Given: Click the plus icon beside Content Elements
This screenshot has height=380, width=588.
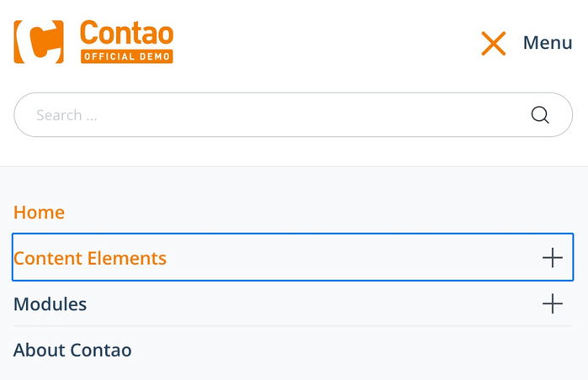Looking at the screenshot, I should (x=552, y=258).
